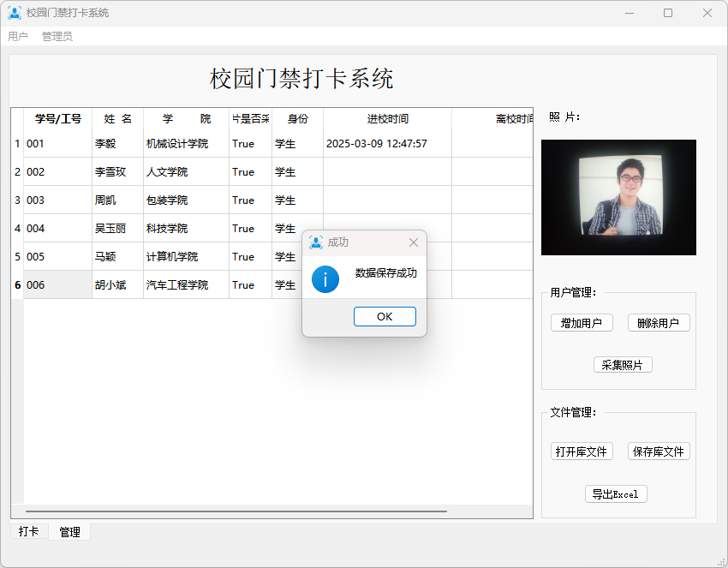
Task: Click the 打开库文件 button
Action: click(581, 451)
